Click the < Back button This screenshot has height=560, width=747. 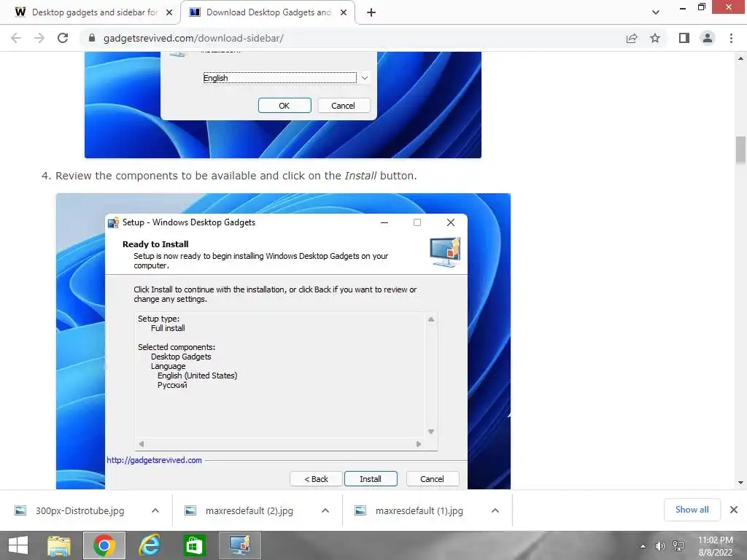pos(317,479)
